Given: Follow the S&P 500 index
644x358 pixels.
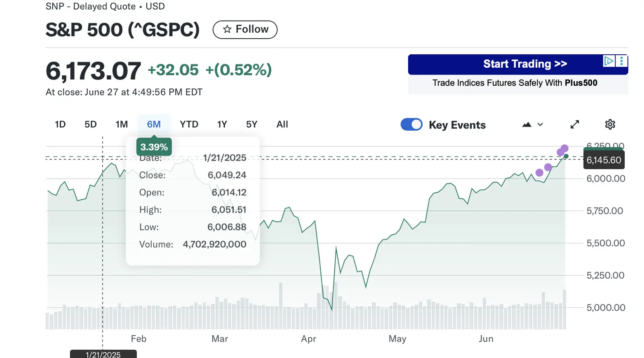Looking at the screenshot, I should (245, 29).
